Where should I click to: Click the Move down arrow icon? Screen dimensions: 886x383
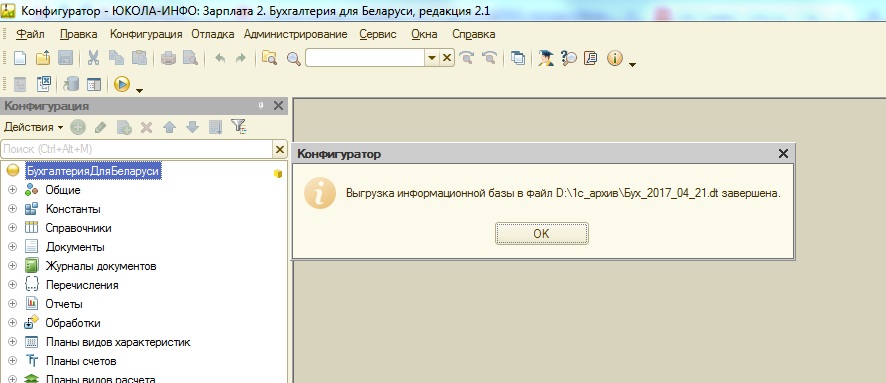point(193,128)
